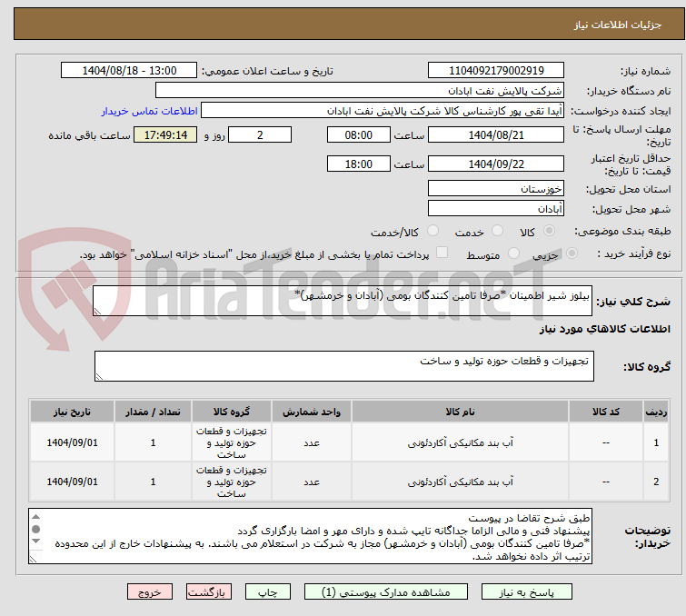
Task: Click the نام کالا column header
Action: point(461,412)
